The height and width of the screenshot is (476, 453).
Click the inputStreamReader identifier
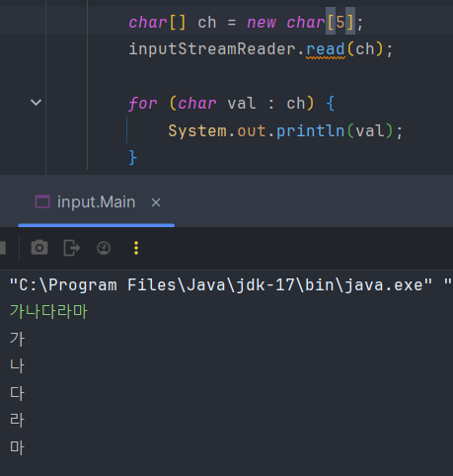click(212, 49)
